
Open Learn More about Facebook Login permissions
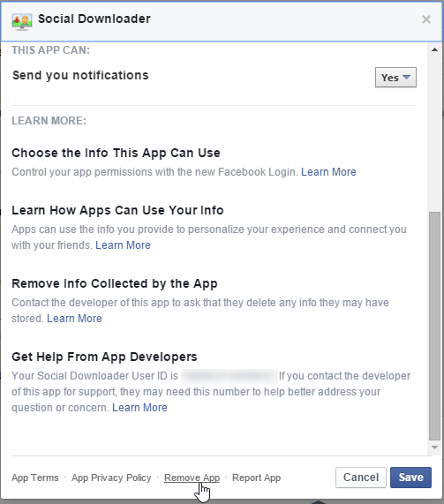[328, 172]
